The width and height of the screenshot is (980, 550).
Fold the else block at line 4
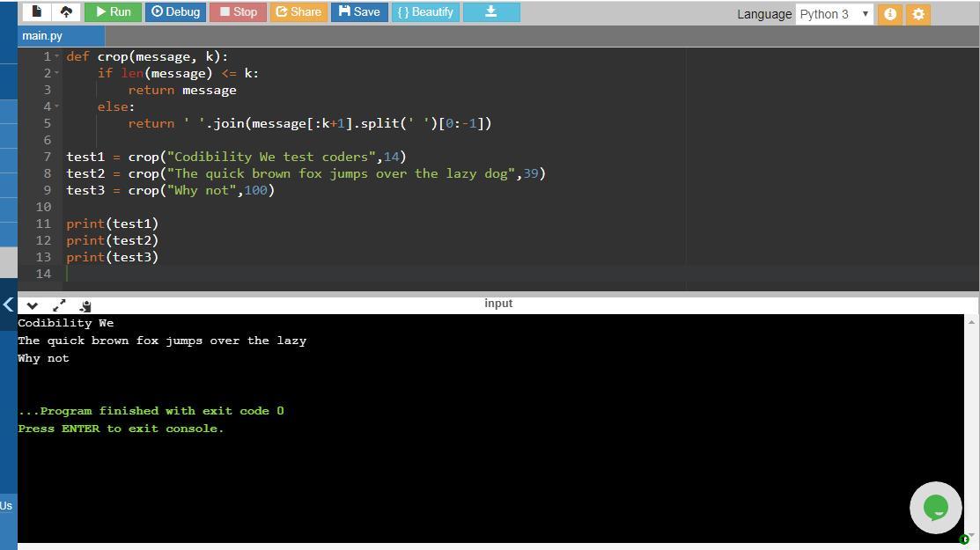click(x=57, y=106)
